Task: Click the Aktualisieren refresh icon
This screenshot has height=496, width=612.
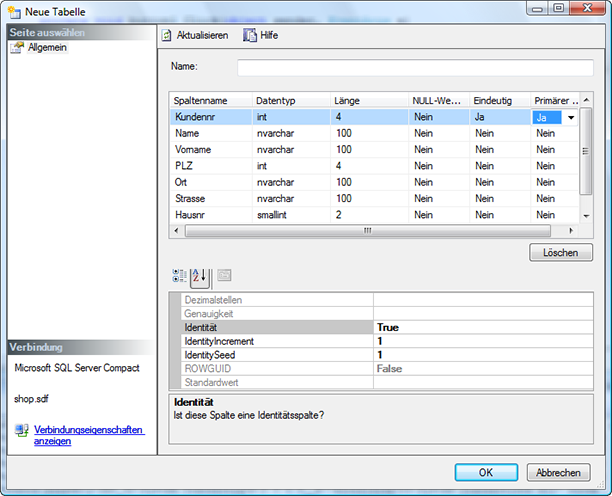Action: [167, 36]
